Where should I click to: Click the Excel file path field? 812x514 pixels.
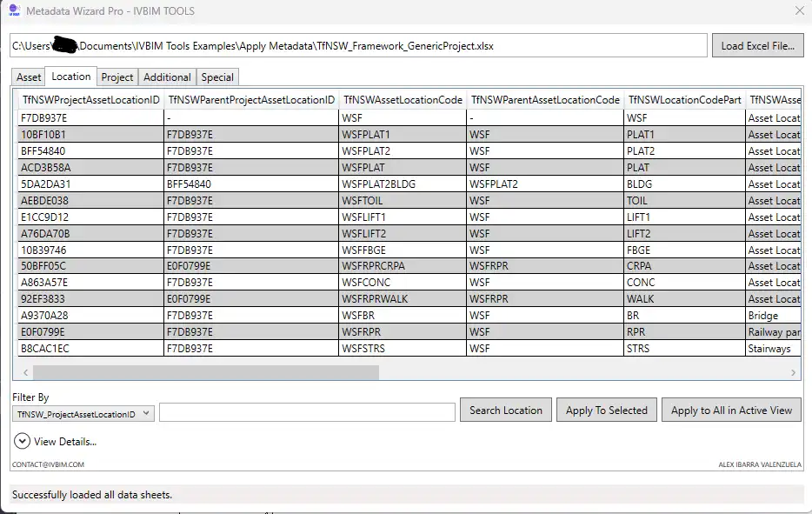pos(358,46)
